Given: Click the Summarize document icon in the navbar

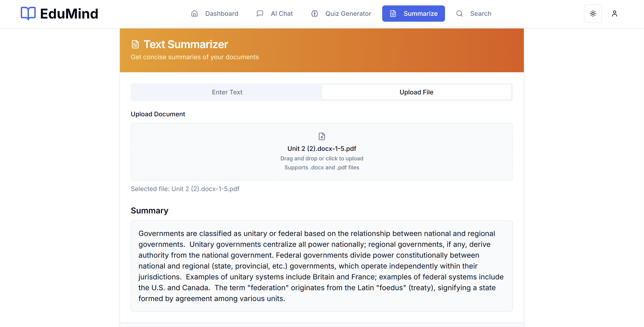Looking at the screenshot, I should pyautogui.click(x=393, y=14).
